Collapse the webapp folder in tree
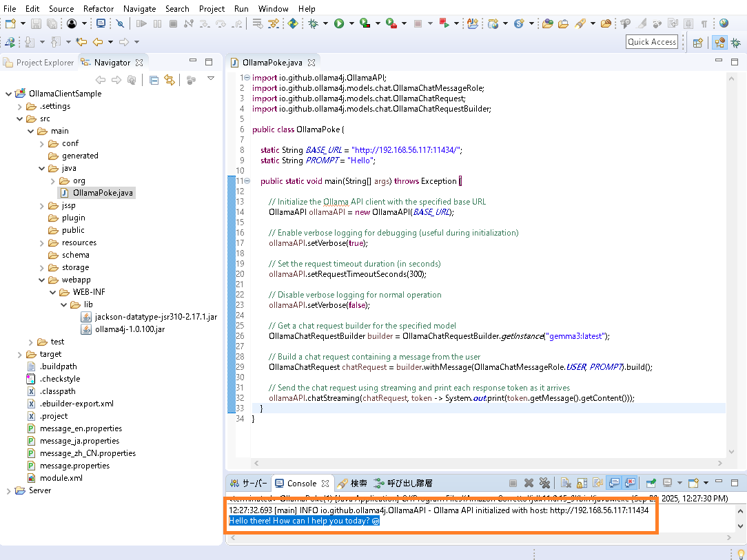Image resolution: width=747 pixels, height=560 pixels. (42, 280)
